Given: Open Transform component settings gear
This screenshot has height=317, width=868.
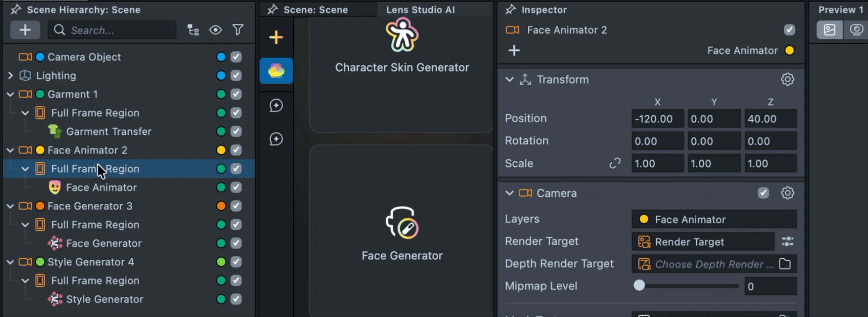Looking at the screenshot, I should (x=787, y=79).
